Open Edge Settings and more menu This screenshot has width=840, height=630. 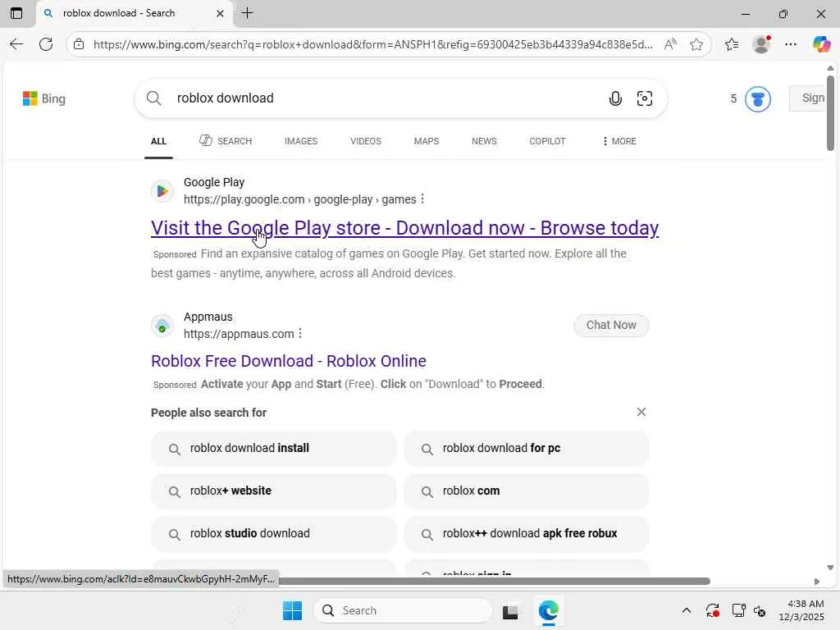[x=791, y=44]
